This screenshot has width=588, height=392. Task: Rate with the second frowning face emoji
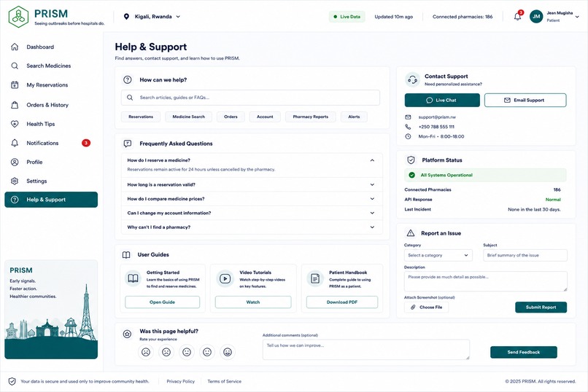(x=166, y=352)
